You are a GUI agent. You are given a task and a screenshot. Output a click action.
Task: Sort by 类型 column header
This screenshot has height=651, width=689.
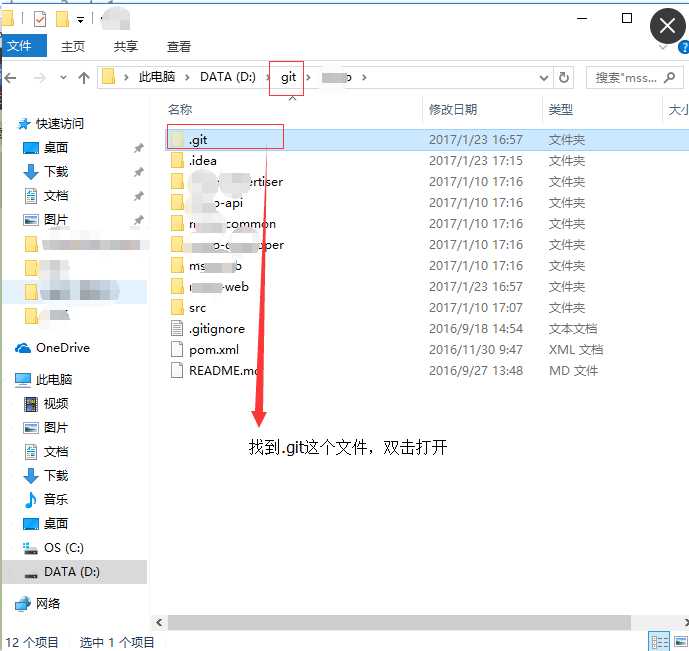coord(561,109)
